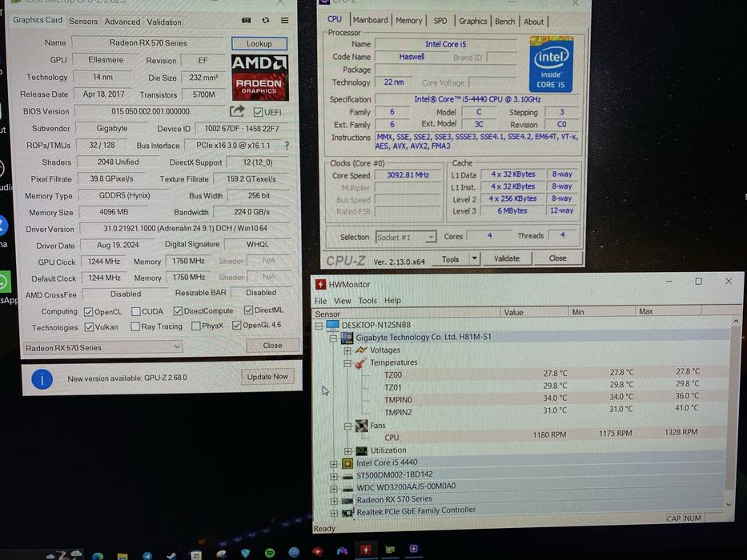
Task: Toggle the OpenGL 4.6 checkbox
Action: tap(236, 326)
